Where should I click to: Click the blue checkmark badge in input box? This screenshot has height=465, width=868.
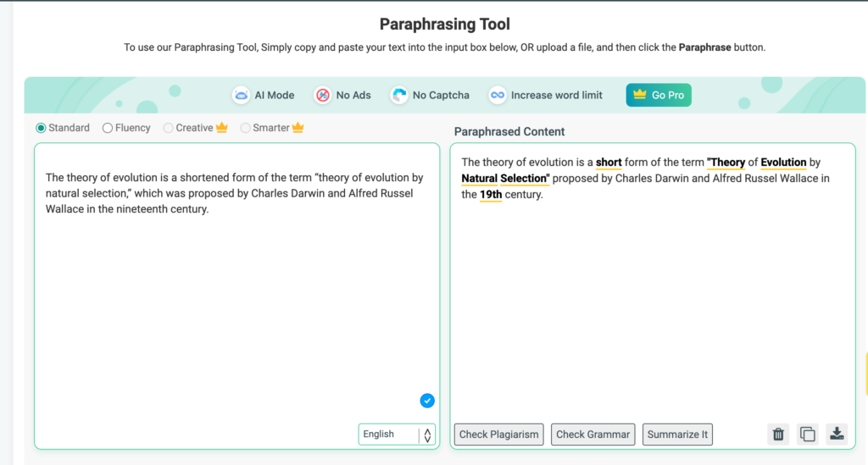427,401
